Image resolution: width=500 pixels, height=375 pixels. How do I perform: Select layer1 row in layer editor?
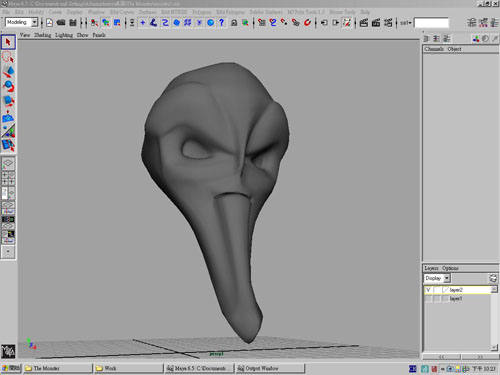click(457, 299)
